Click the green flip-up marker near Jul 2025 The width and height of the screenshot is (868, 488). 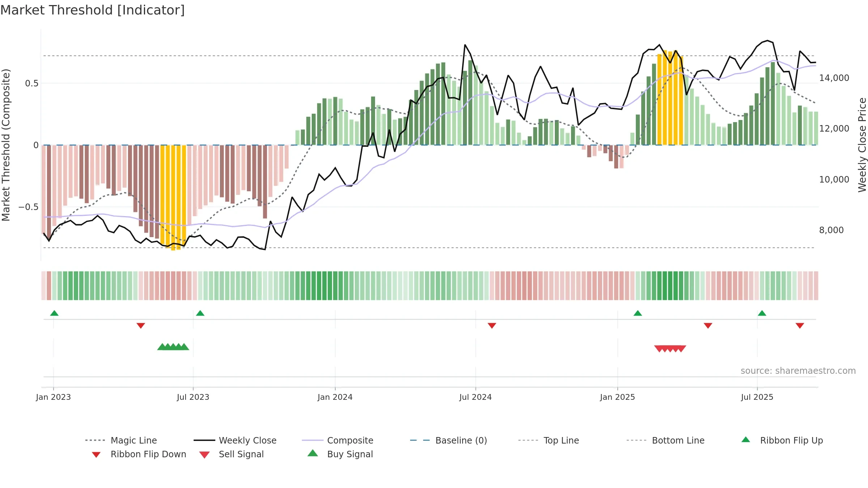[x=762, y=313]
